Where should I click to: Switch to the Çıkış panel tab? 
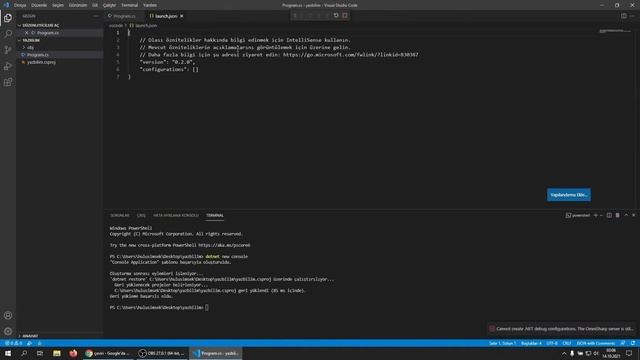(x=141, y=215)
